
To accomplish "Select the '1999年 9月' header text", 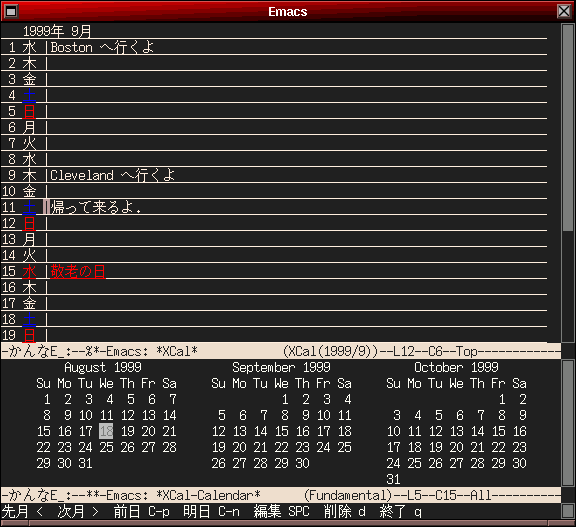I will tap(57, 31).
